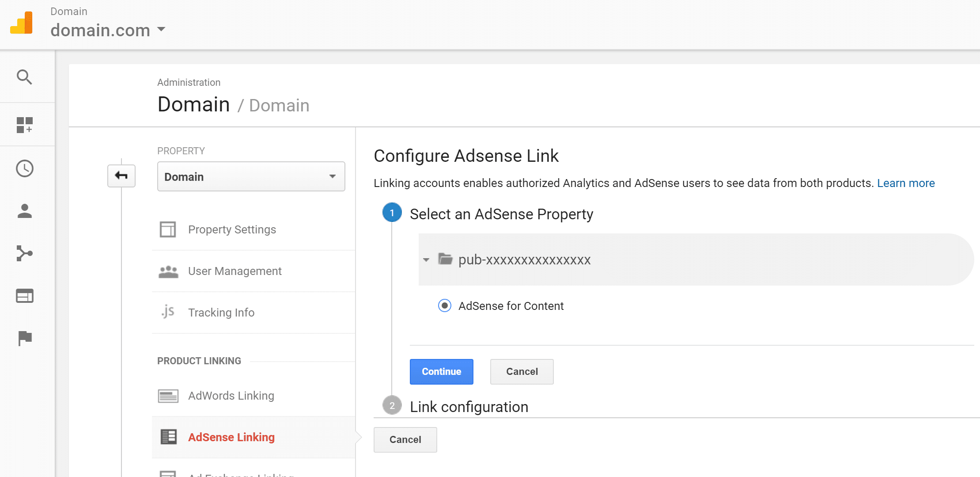The width and height of the screenshot is (980, 477).
Task: Open the search icon in sidebar
Action: [24, 77]
